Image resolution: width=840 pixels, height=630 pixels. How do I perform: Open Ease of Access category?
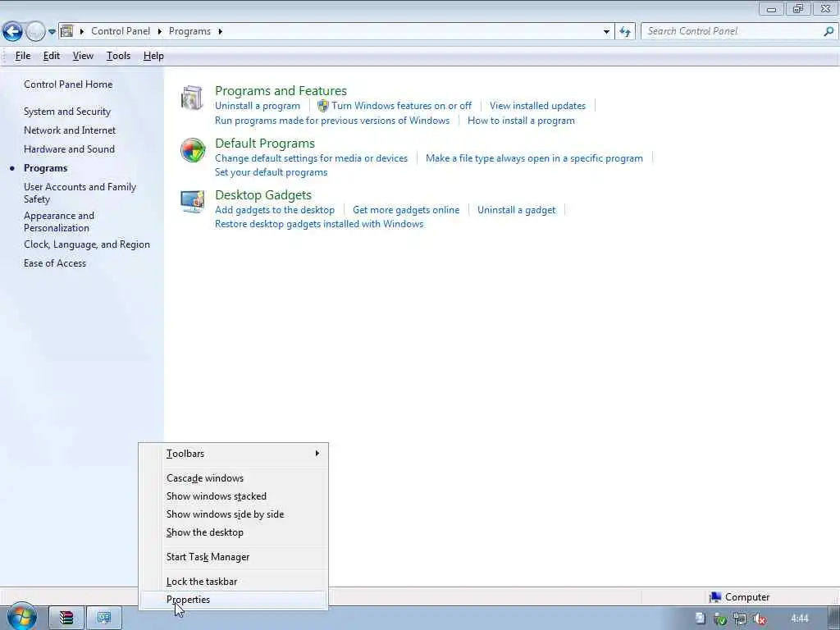tap(55, 263)
